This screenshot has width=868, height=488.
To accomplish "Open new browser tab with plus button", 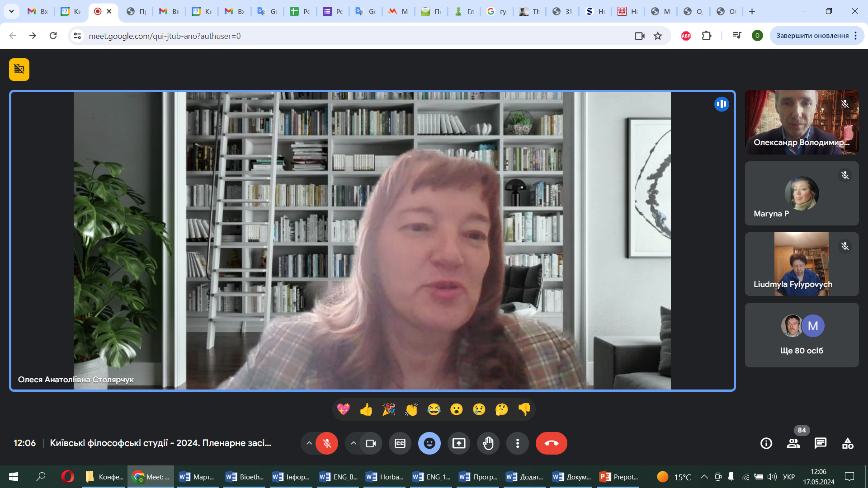I will click(x=752, y=11).
